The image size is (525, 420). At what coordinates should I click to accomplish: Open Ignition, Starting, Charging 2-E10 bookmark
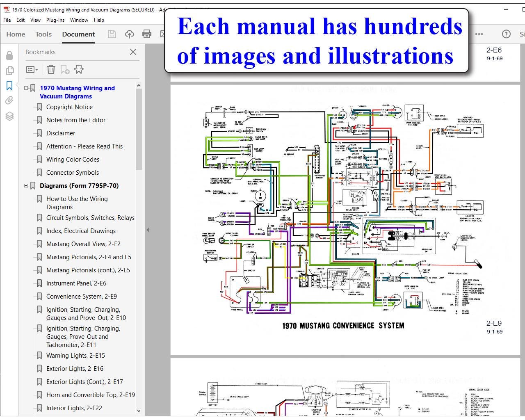86,314
